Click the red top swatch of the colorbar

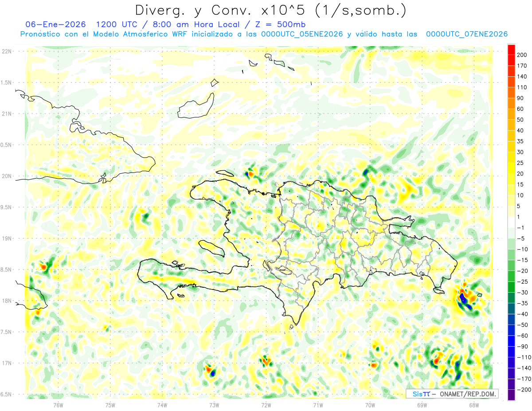tap(511, 50)
